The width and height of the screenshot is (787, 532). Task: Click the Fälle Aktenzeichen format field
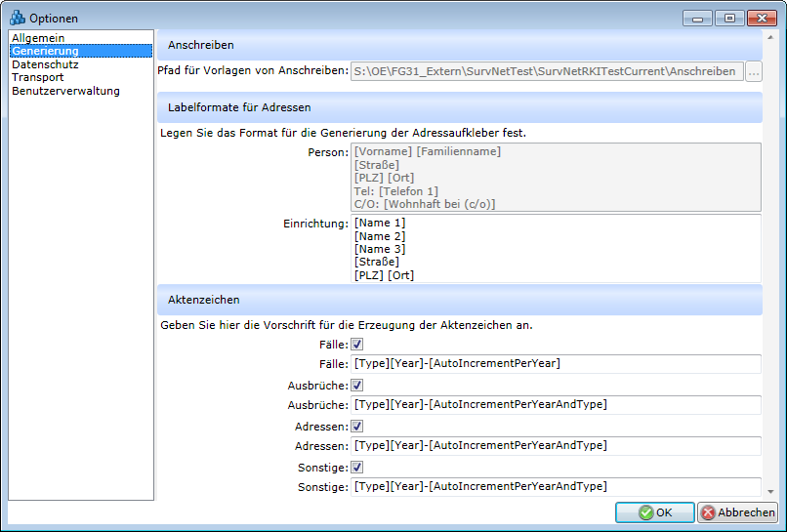[x=556, y=363]
